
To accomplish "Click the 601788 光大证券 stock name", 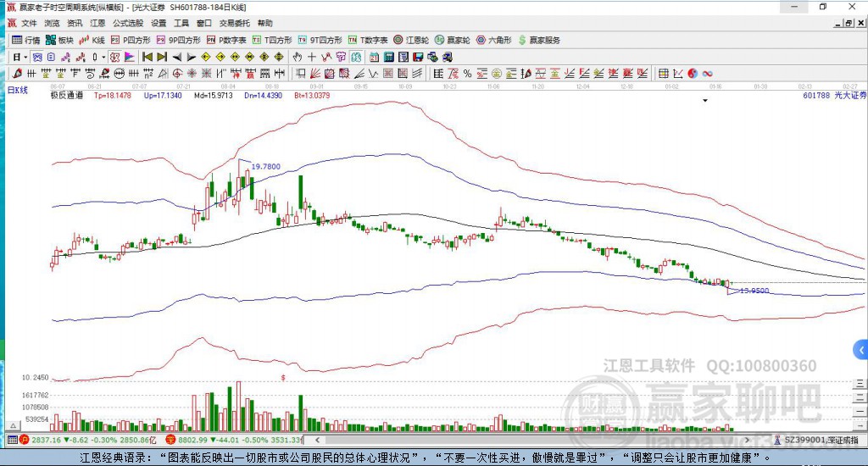I will (x=834, y=95).
